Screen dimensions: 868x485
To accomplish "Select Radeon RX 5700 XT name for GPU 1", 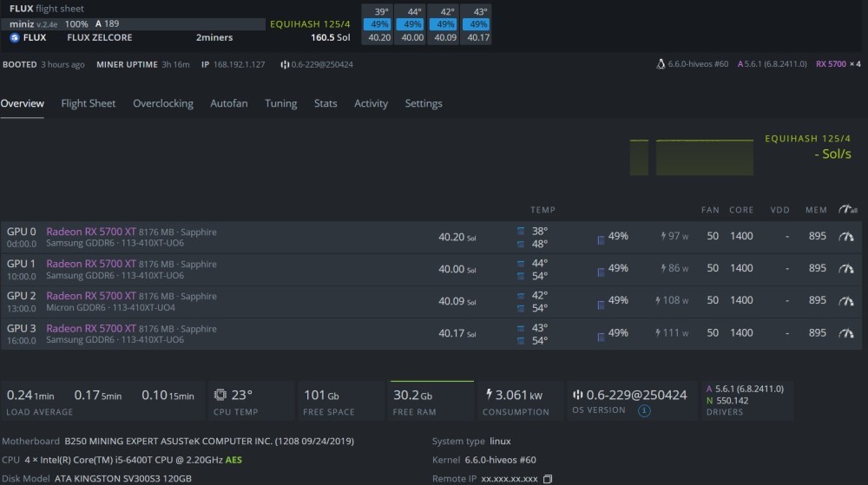I will click(x=91, y=264).
